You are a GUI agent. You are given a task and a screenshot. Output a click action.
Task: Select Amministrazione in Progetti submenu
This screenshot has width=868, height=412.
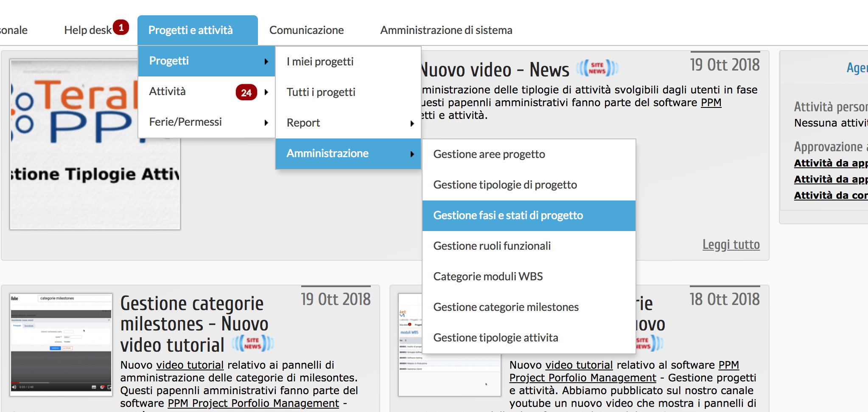pyautogui.click(x=348, y=154)
